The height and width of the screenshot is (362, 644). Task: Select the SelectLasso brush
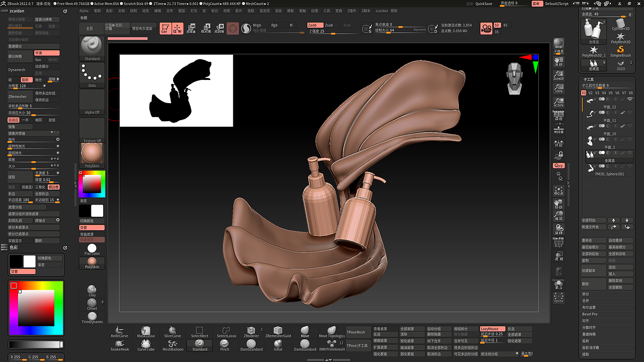[x=226, y=332]
